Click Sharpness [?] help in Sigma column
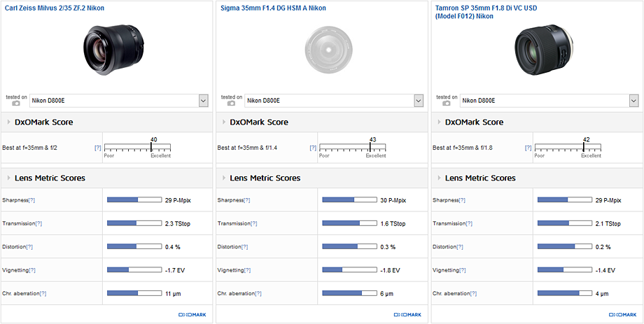 [247, 200]
